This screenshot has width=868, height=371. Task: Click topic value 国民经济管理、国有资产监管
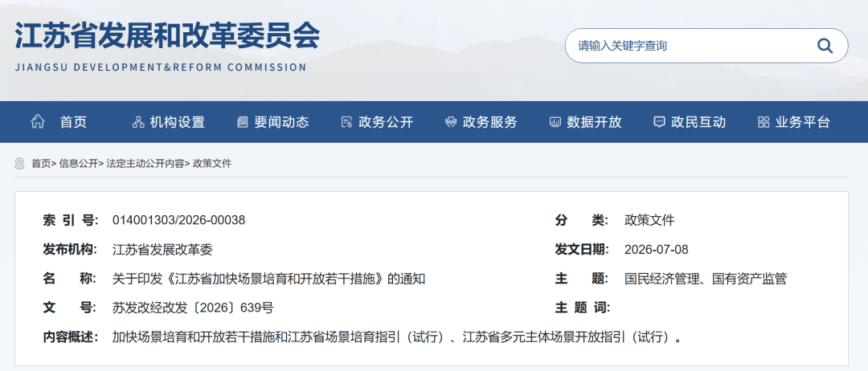(x=706, y=279)
